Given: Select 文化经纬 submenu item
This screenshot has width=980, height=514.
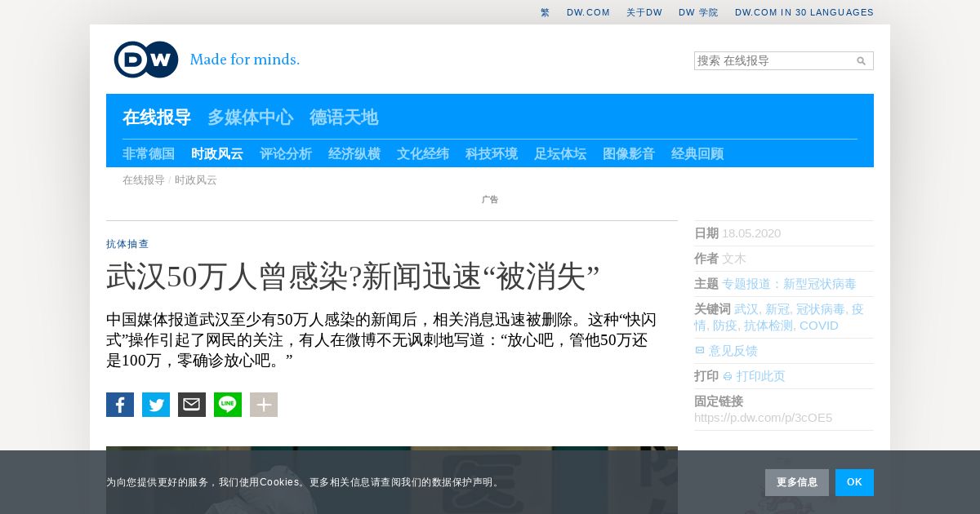Looking at the screenshot, I should coord(423,154).
